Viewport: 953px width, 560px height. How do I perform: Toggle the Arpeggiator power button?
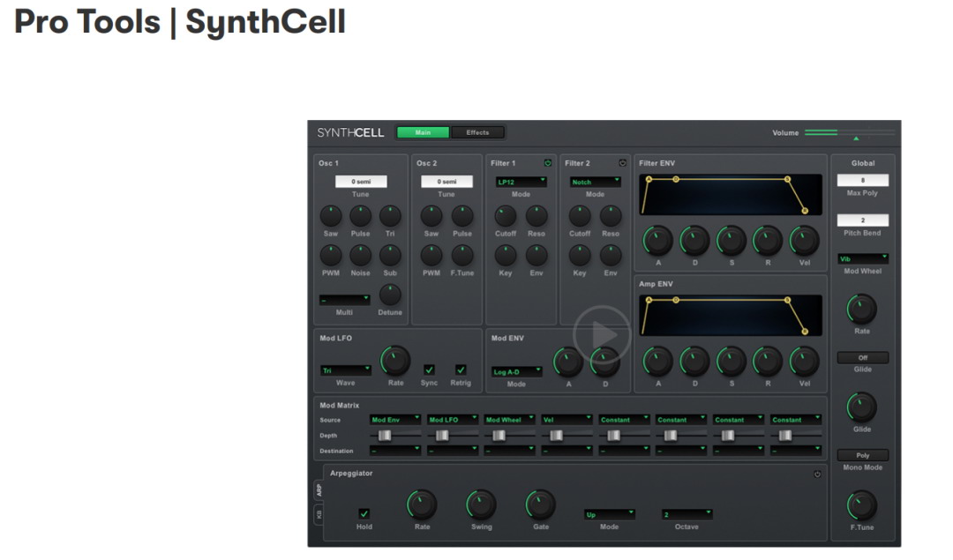[x=817, y=474]
